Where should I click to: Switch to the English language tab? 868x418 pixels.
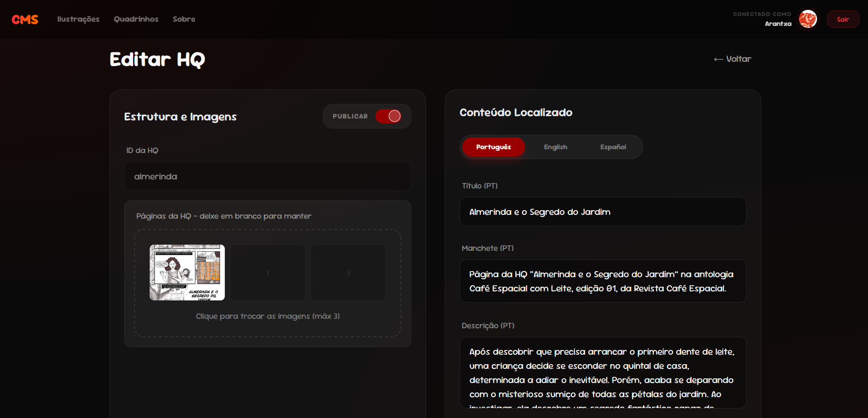point(555,147)
